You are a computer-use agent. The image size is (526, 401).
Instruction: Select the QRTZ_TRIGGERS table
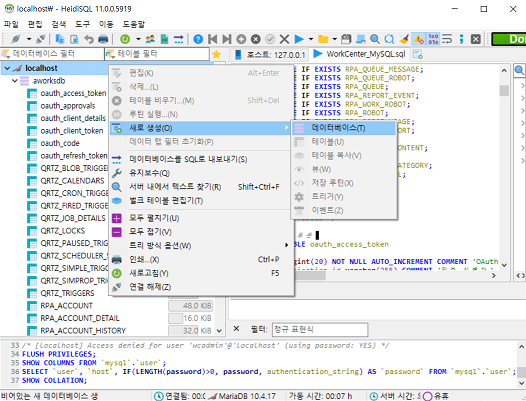(67, 293)
